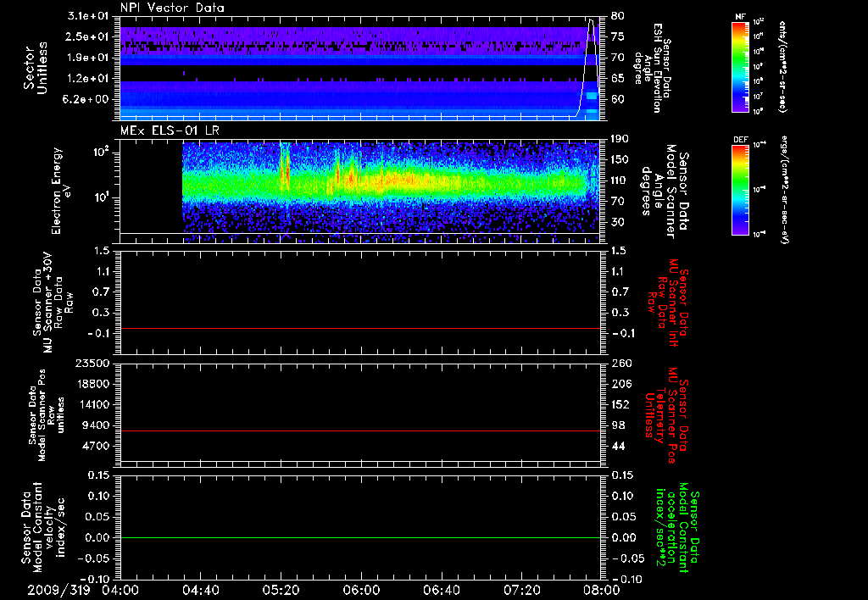Click the "75" sun elevation tick label

(618, 36)
